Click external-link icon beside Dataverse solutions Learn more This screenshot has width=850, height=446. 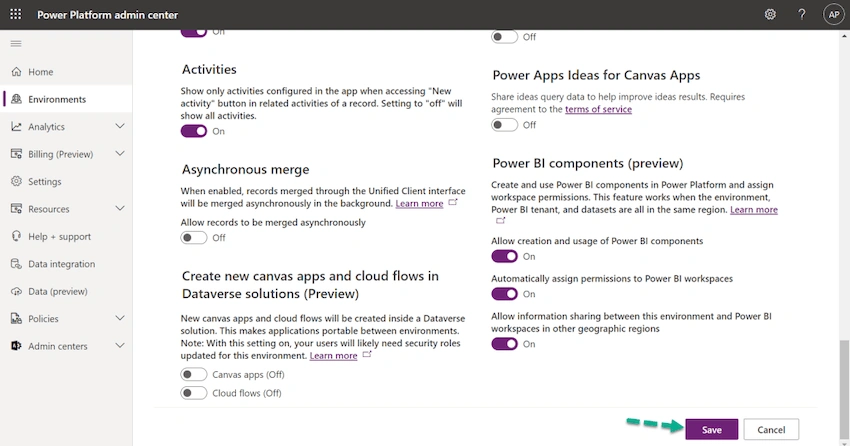point(367,354)
